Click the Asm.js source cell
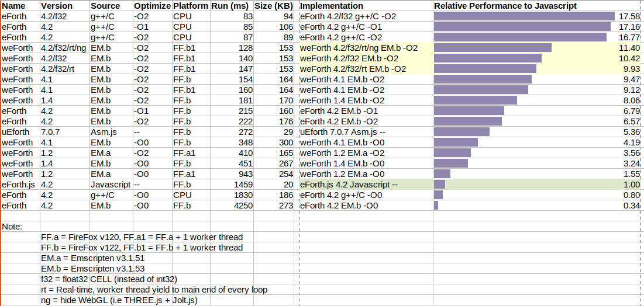The height and width of the screenshot is (306, 644). (x=104, y=132)
